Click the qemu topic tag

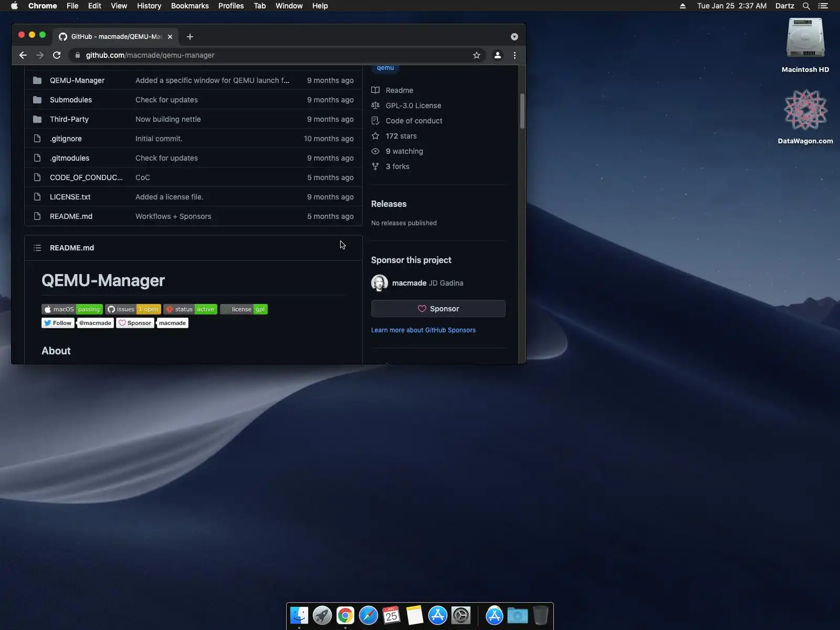pyautogui.click(x=385, y=68)
